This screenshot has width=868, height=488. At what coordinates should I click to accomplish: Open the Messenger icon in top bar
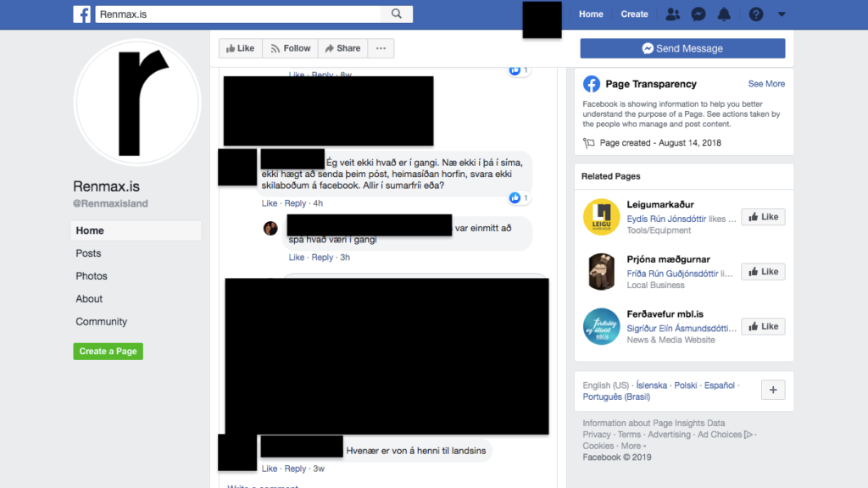click(698, 14)
